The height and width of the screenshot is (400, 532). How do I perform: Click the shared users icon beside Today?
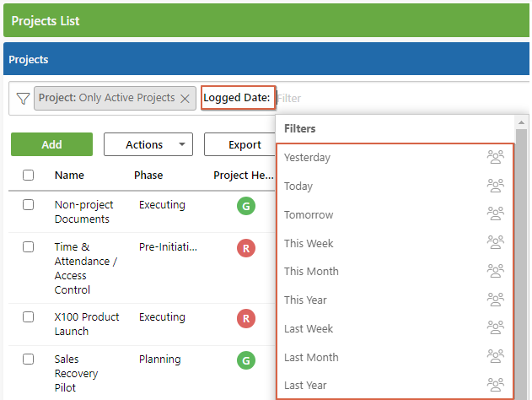click(496, 186)
